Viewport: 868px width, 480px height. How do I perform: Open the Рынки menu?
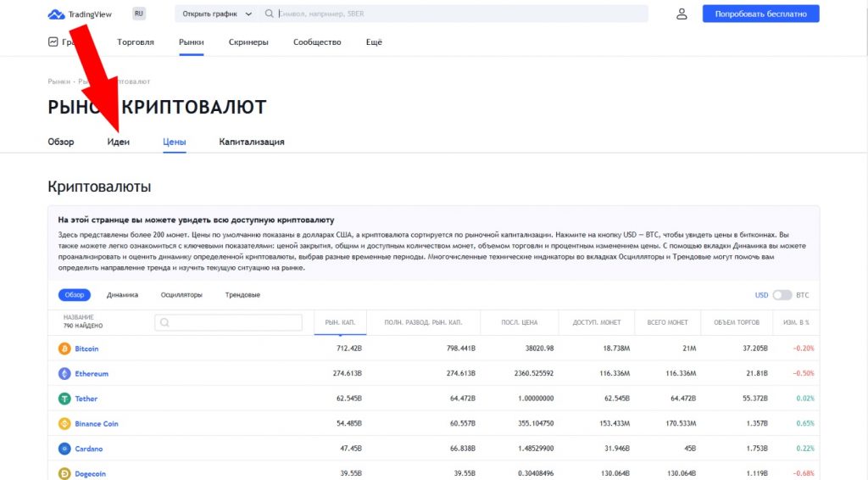pyautogui.click(x=191, y=42)
